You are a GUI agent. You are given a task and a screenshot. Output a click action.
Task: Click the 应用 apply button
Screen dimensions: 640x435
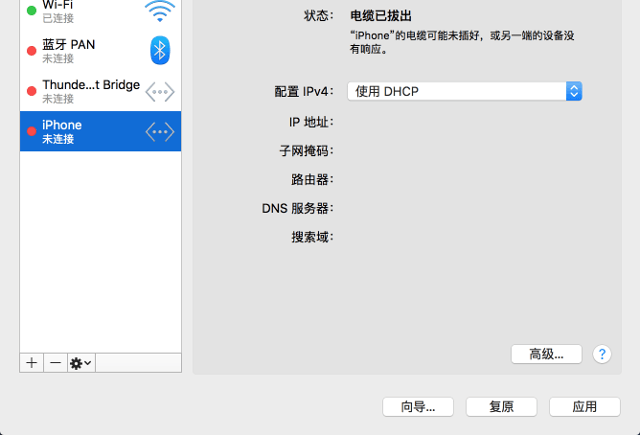[585, 407]
